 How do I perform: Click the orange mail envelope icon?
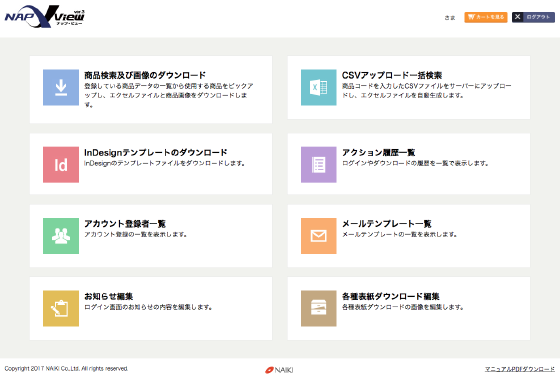click(319, 236)
